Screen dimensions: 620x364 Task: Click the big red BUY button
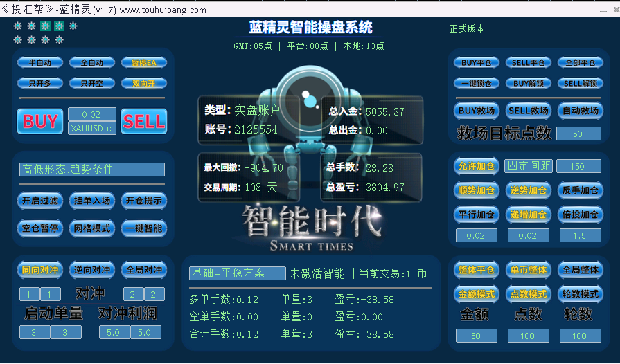tap(40, 121)
